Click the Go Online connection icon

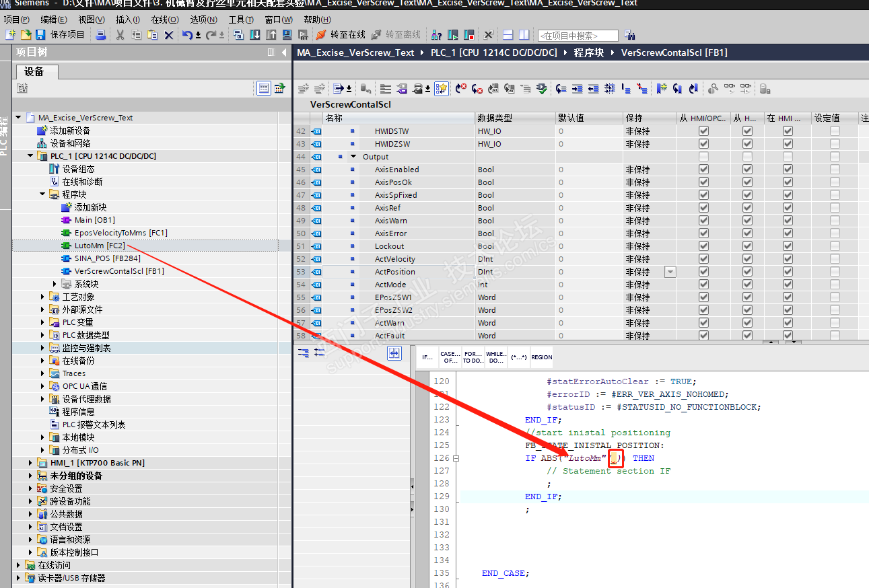tap(321, 35)
